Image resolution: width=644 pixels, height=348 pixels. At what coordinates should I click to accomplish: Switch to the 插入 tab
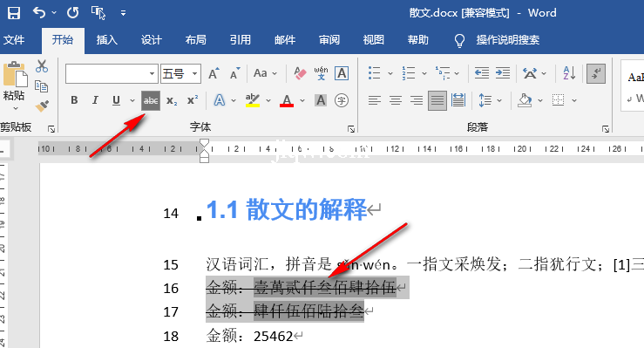[x=107, y=40]
